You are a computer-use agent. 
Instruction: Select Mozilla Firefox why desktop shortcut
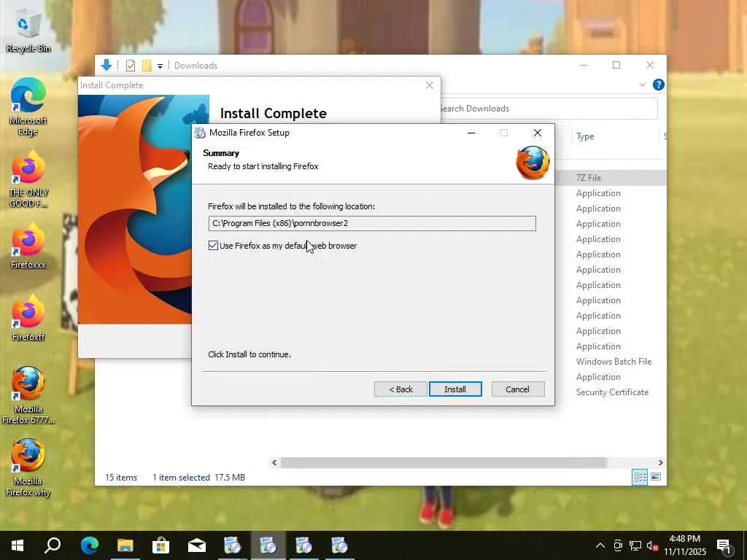pos(28,467)
